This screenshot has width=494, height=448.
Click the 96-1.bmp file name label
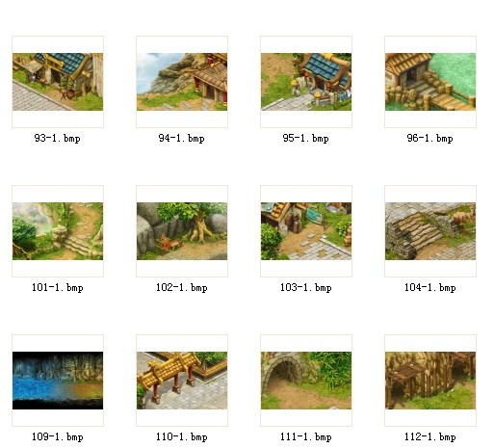click(x=430, y=139)
